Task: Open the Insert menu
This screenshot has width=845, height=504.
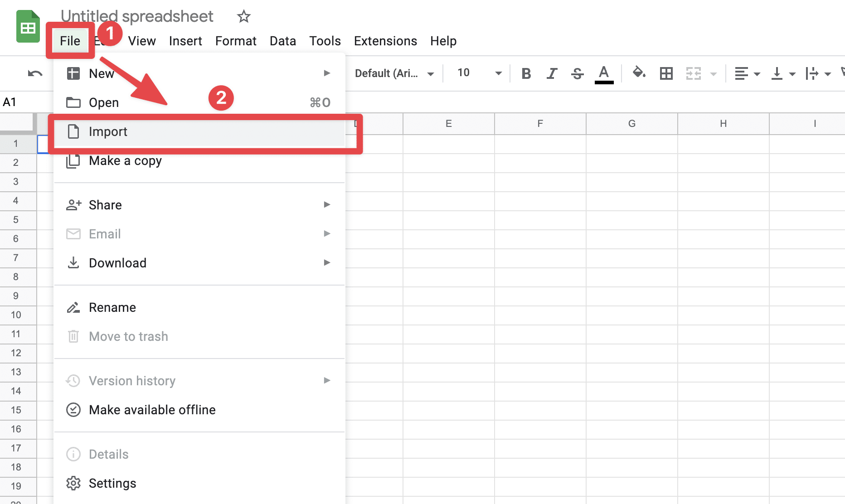Action: [185, 41]
